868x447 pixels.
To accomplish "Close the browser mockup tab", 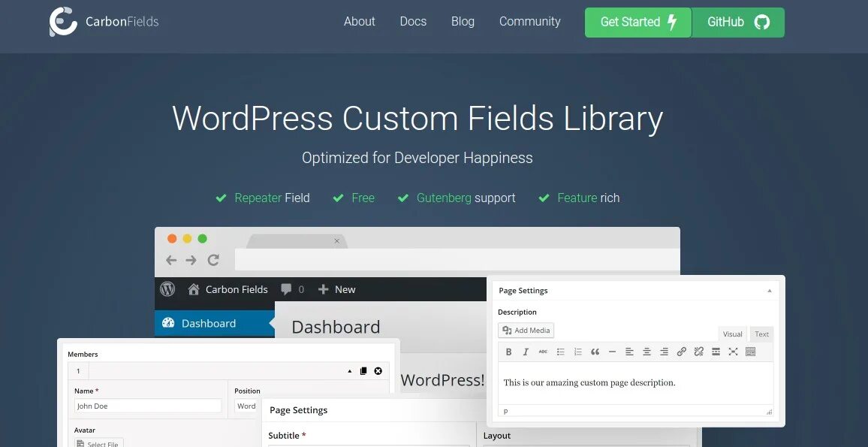I will (x=336, y=240).
